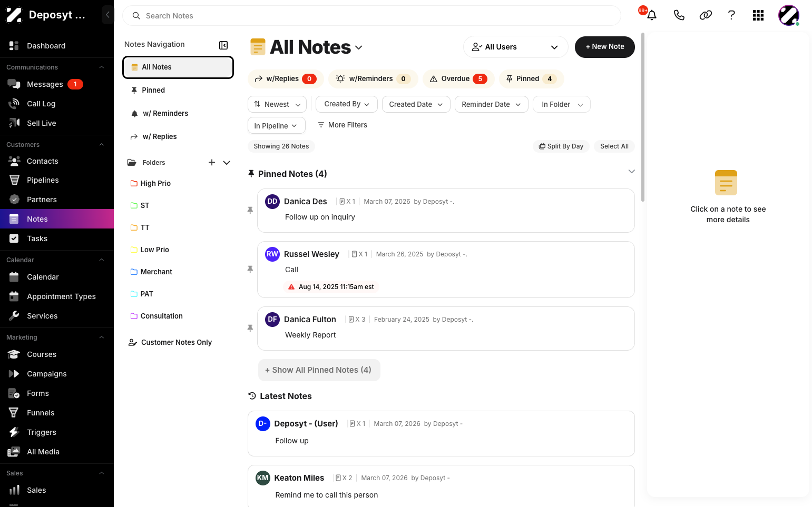The width and height of the screenshot is (812, 507).
Task: Toggle the Pinned filter chip
Action: (531, 79)
